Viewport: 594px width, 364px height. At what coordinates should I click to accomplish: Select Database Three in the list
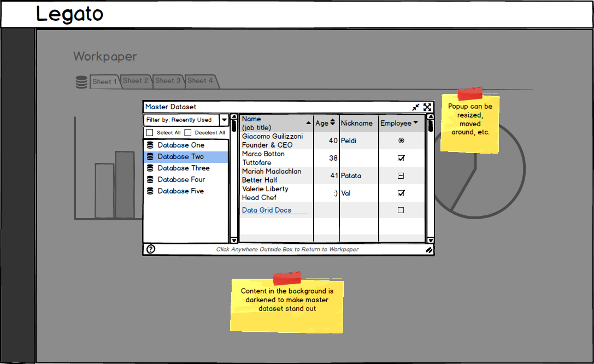186,168
